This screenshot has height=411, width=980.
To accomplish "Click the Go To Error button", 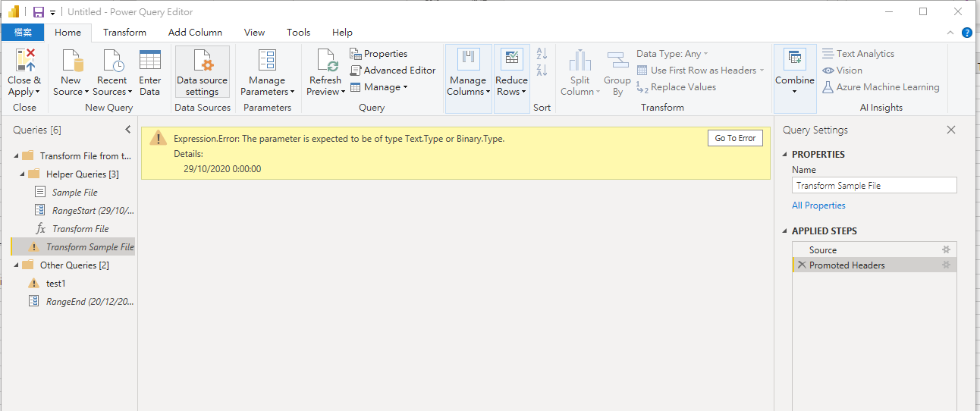I will [736, 138].
